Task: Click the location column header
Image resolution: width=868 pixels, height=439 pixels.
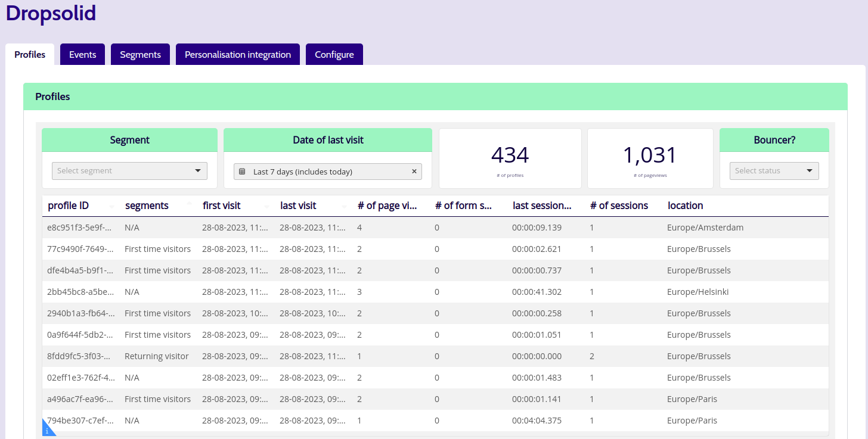Action: [685, 206]
